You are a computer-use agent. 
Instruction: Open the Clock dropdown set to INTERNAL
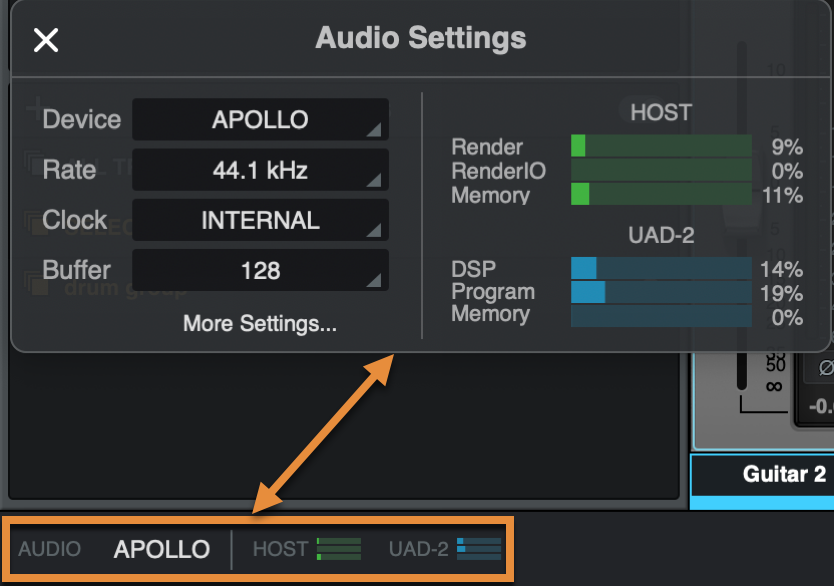click(x=259, y=219)
